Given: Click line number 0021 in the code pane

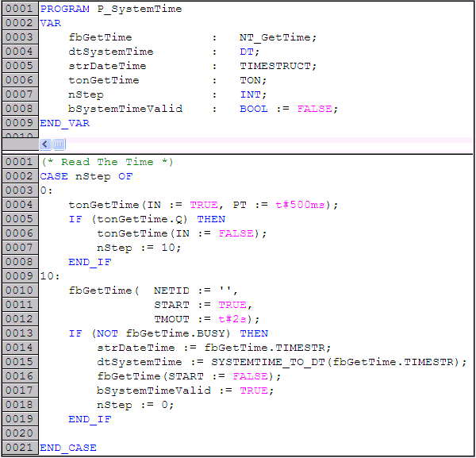Looking at the screenshot, I should 18,448.
